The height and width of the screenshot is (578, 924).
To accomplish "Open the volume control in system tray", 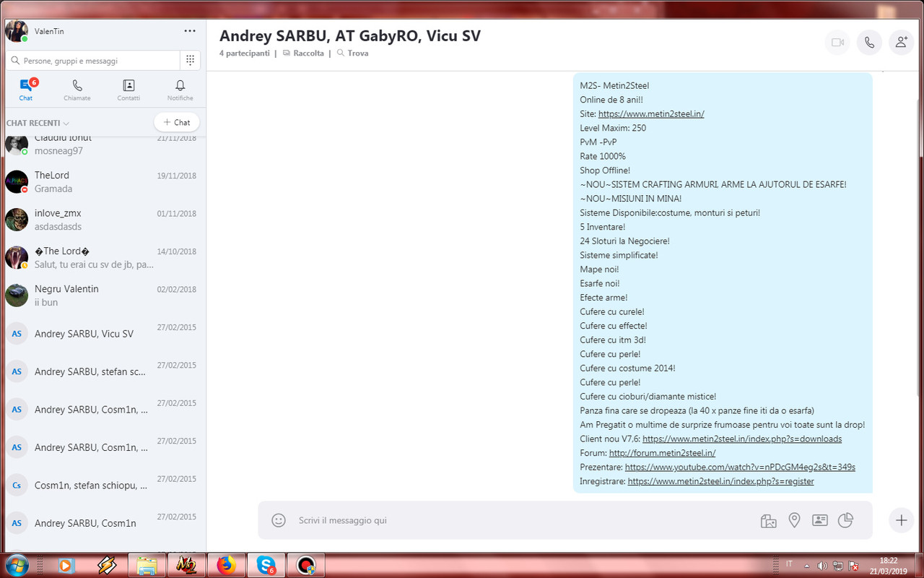I will (822, 565).
